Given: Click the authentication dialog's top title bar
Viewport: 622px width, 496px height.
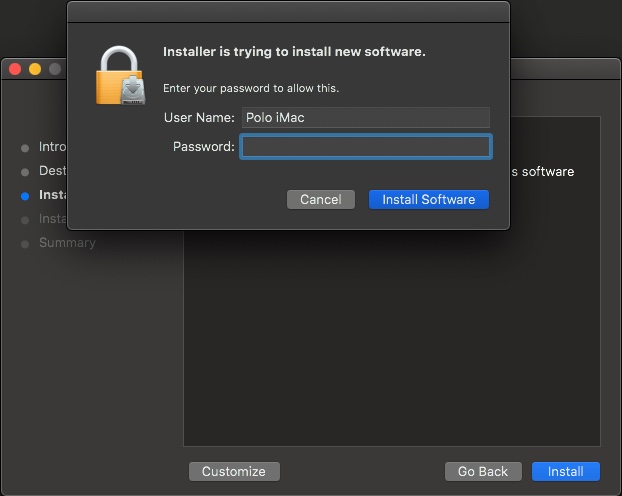Looking at the screenshot, I should click(x=288, y=11).
